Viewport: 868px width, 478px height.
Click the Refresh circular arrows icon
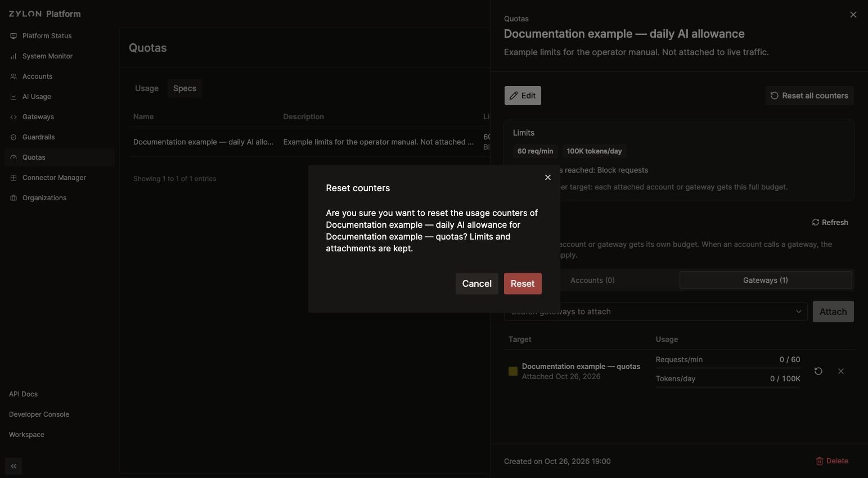816,222
